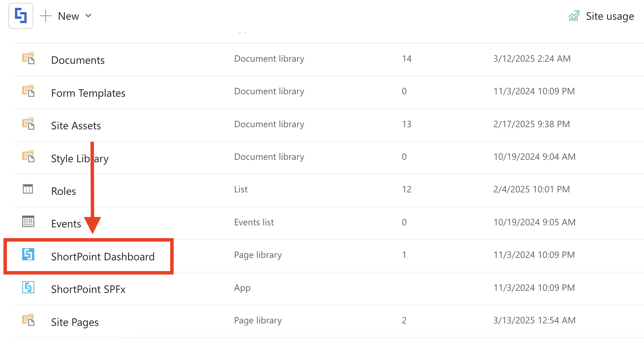Click the Form Templates library icon
Image resolution: width=644 pixels, height=339 pixels.
point(28,91)
